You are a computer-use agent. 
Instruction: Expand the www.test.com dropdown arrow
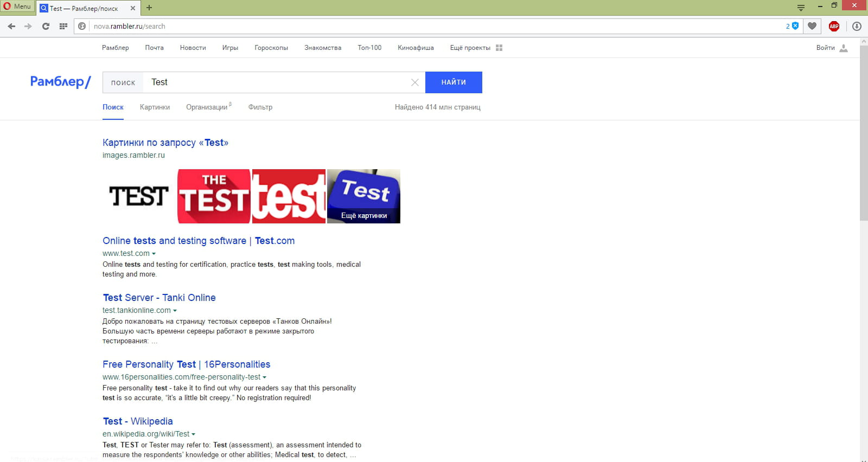coord(154,254)
